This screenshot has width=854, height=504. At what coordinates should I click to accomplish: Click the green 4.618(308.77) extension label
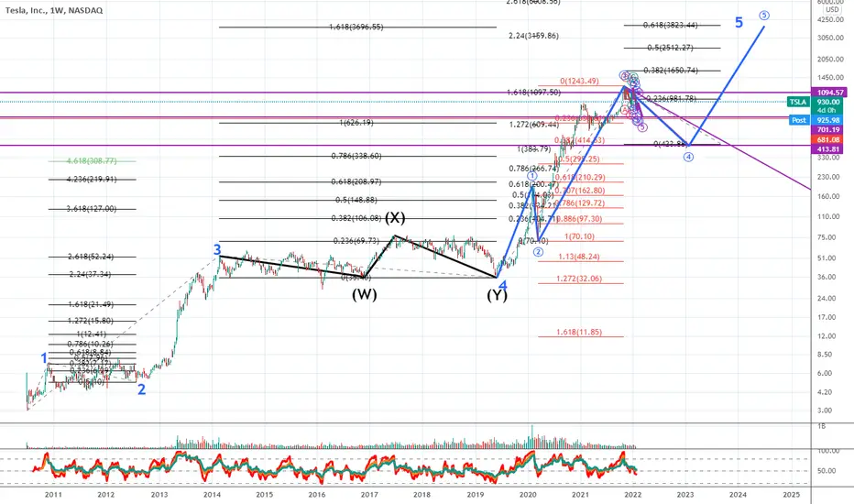(92, 161)
